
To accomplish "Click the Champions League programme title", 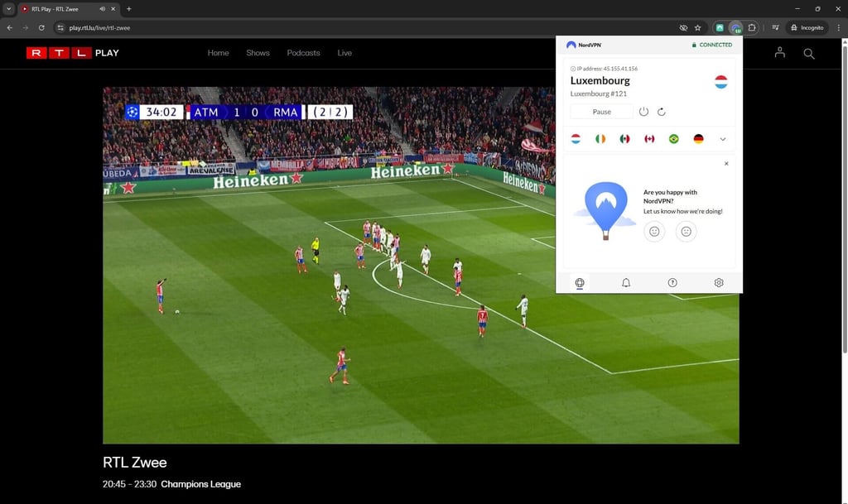I will (200, 484).
